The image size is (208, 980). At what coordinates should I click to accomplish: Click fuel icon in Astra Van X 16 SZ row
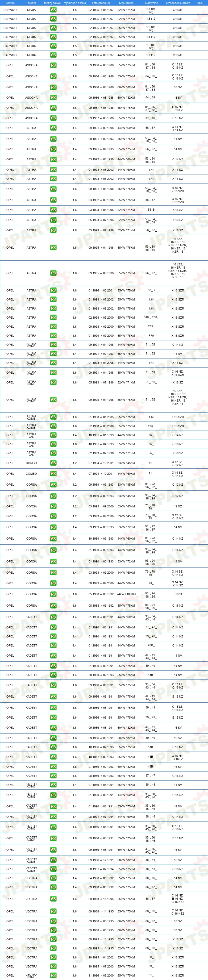point(53,453)
